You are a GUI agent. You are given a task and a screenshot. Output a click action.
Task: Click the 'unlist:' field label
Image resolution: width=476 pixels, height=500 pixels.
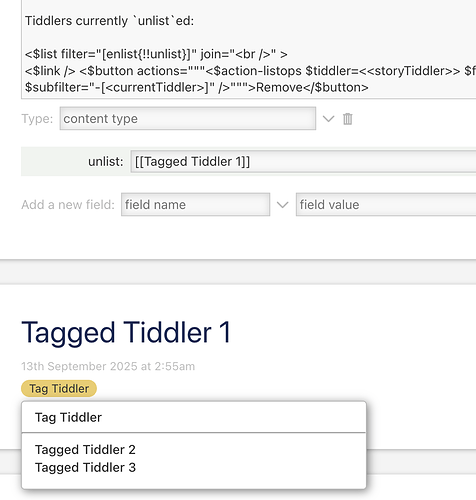[x=106, y=162]
